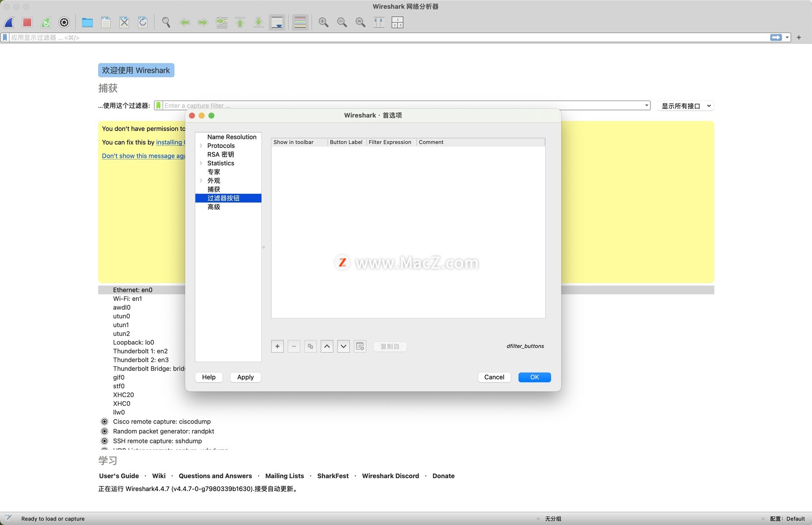Toggle auto-scroll during live capture
This screenshot has width=812, height=525.
click(277, 22)
